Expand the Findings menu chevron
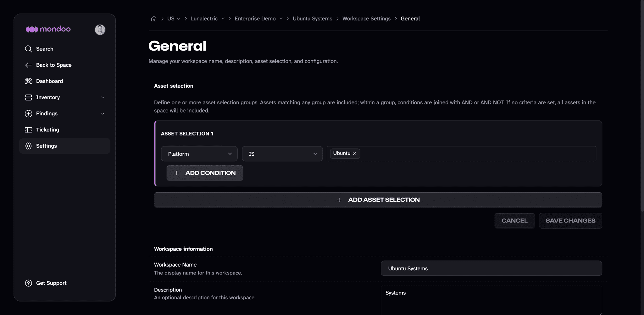 pyautogui.click(x=103, y=113)
